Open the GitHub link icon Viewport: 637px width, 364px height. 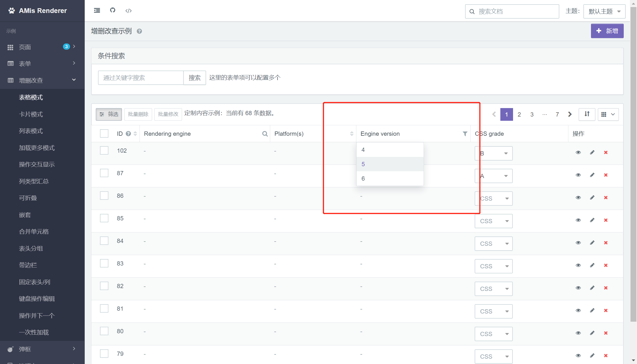tap(113, 10)
